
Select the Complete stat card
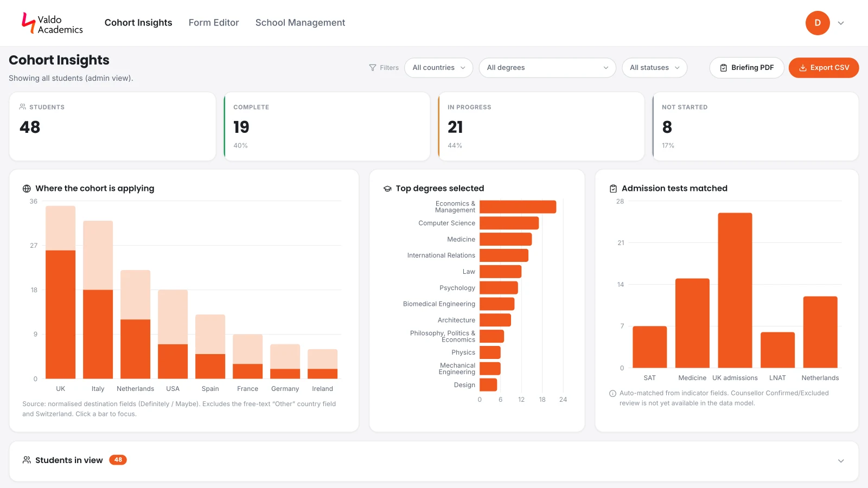click(327, 126)
